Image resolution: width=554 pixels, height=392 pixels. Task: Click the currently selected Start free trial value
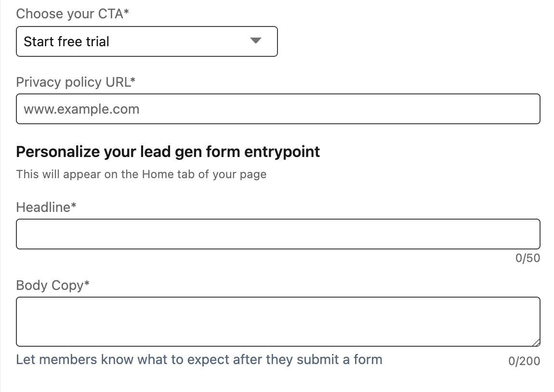pyautogui.click(x=66, y=41)
